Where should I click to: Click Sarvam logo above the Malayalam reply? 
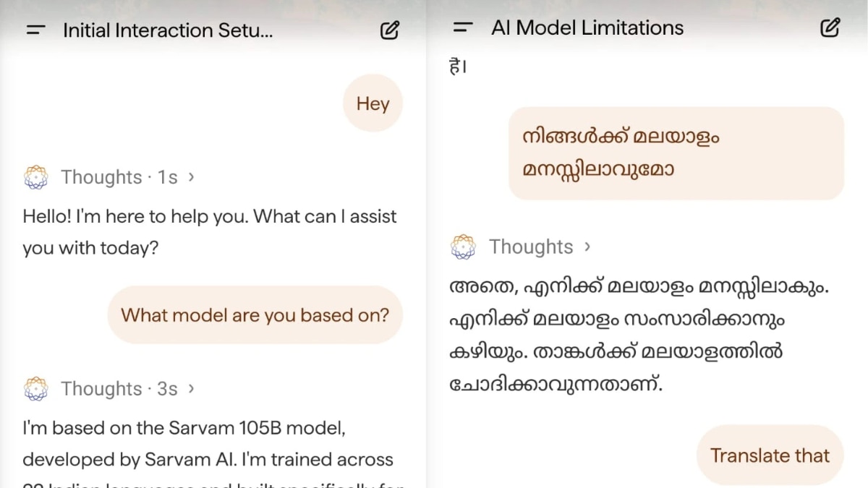(x=464, y=247)
